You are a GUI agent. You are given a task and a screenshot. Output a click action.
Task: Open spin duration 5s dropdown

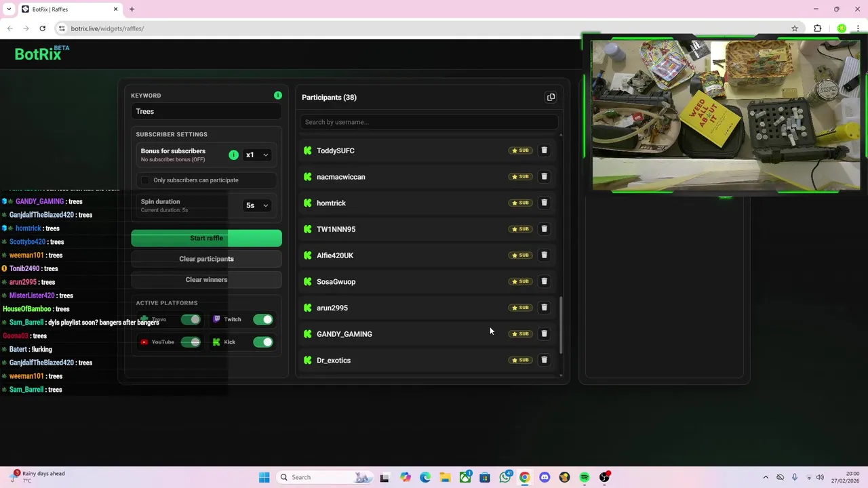257,205
